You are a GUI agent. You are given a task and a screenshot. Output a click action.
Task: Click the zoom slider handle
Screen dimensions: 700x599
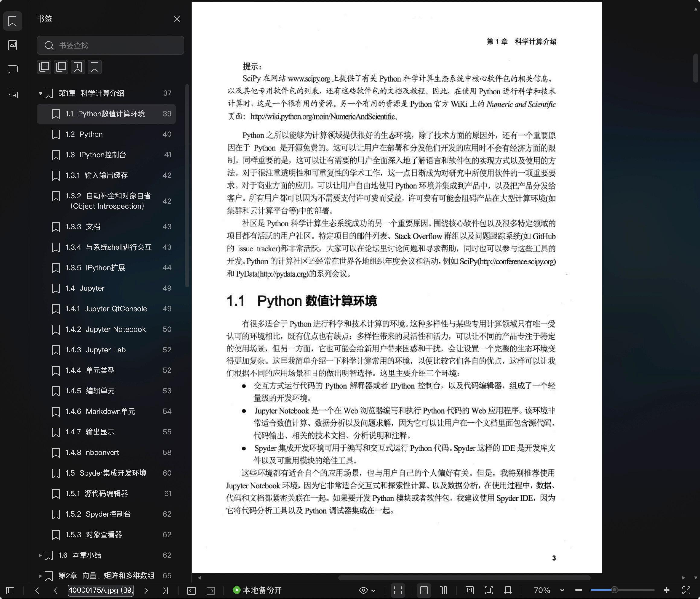tap(615, 590)
